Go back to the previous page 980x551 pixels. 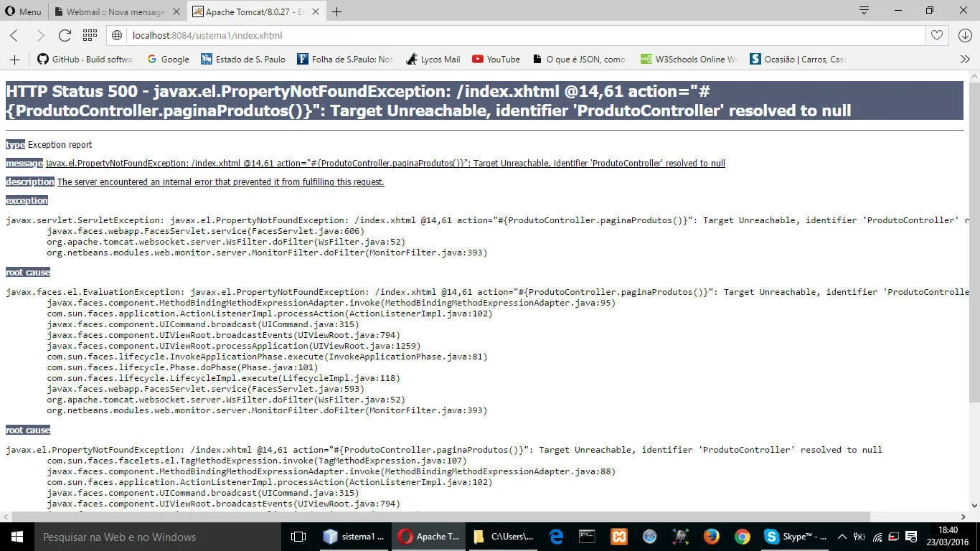coord(14,36)
